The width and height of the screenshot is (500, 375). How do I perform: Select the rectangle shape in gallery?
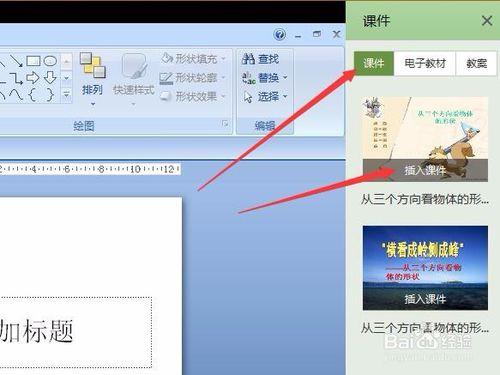pyautogui.click(x=33, y=61)
